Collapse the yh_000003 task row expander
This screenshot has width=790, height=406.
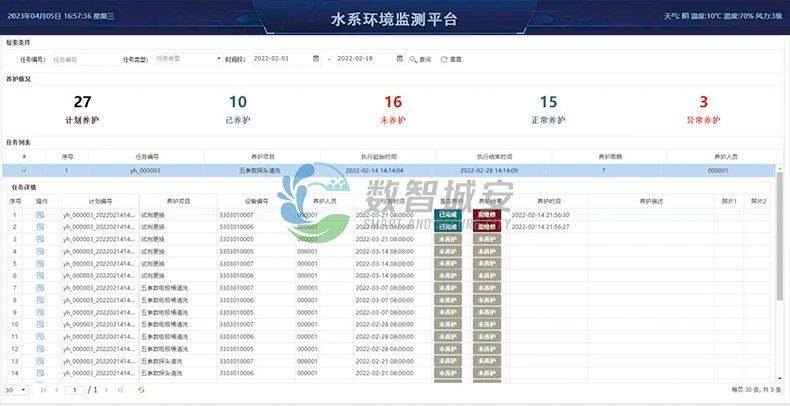[24, 170]
